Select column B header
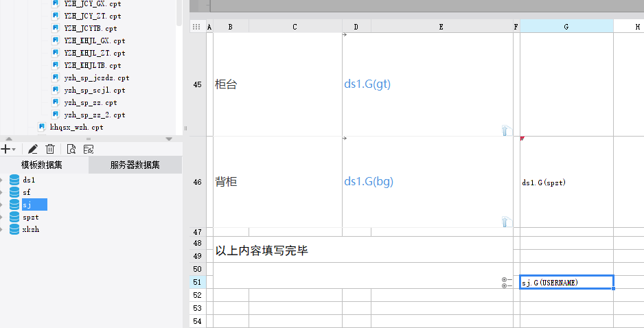The height and width of the screenshot is (328, 644). 231,27
